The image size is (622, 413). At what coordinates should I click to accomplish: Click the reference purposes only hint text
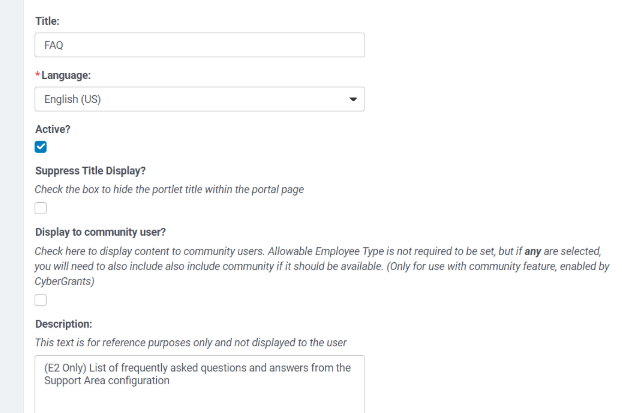click(x=190, y=342)
